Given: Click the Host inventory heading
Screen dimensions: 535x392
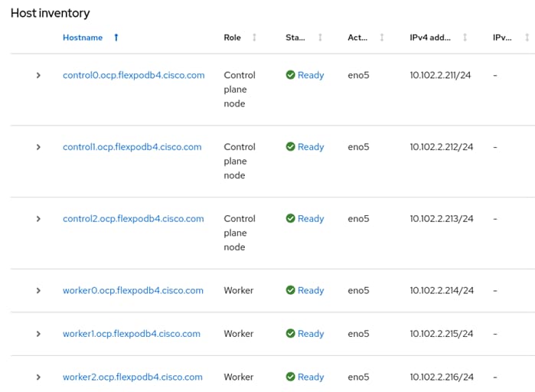Looking at the screenshot, I should [51, 13].
